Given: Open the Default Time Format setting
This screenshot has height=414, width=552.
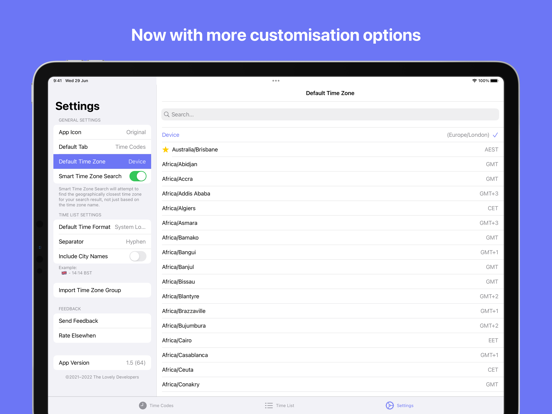Looking at the screenshot, I should tap(102, 227).
